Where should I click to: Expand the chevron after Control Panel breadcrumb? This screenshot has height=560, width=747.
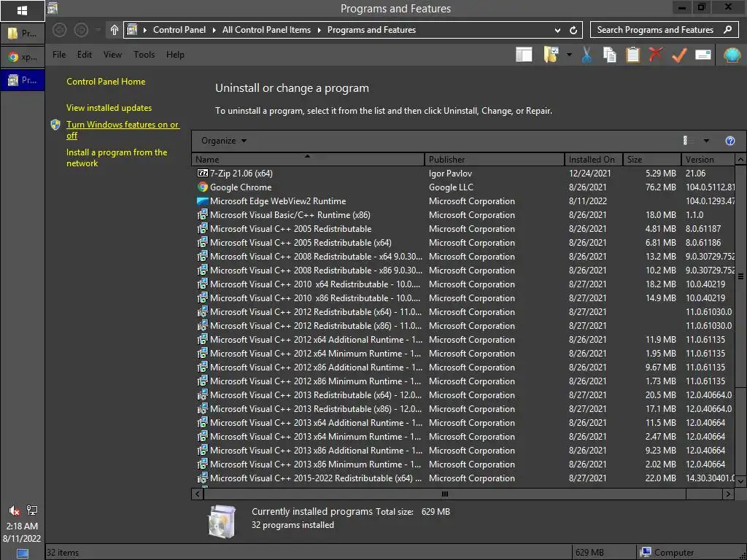pyautogui.click(x=214, y=30)
